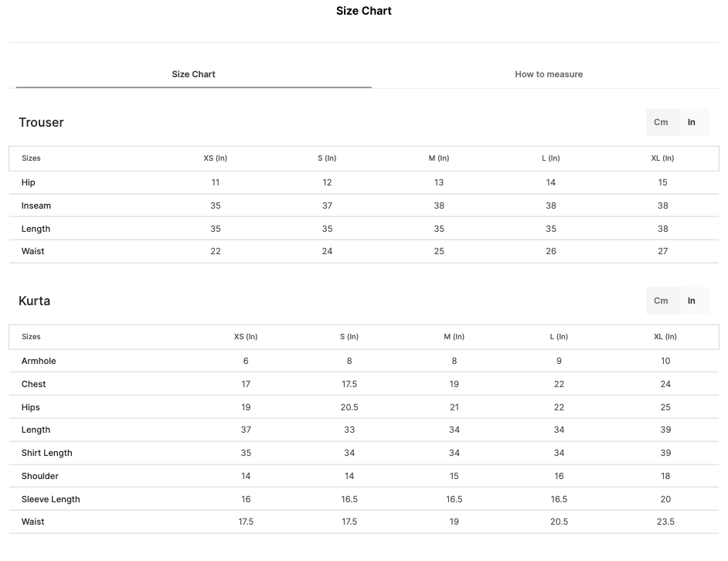Click the Kurta section heading

coord(34,301)
